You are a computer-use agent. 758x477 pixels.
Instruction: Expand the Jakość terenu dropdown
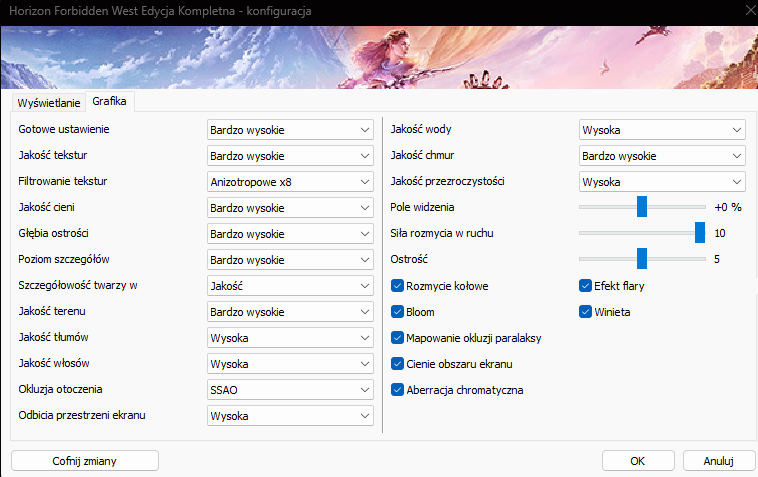pos(290,312)
